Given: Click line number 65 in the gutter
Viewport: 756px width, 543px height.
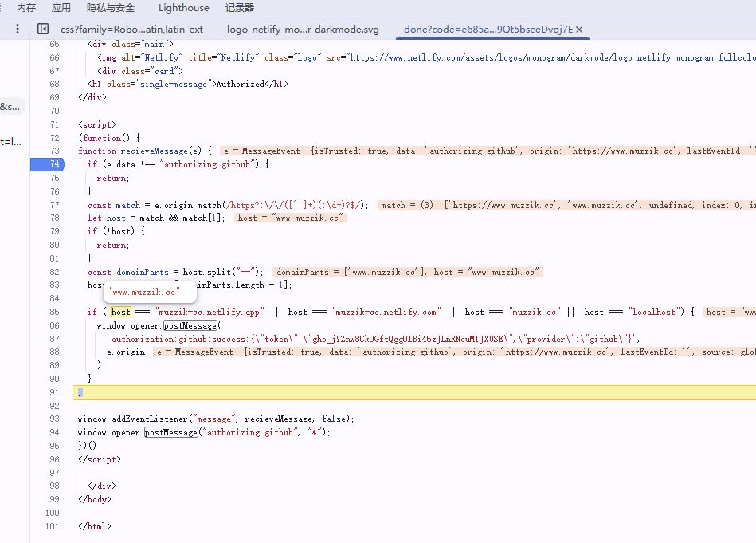Looking at the screenshot, I should [54, 44].
